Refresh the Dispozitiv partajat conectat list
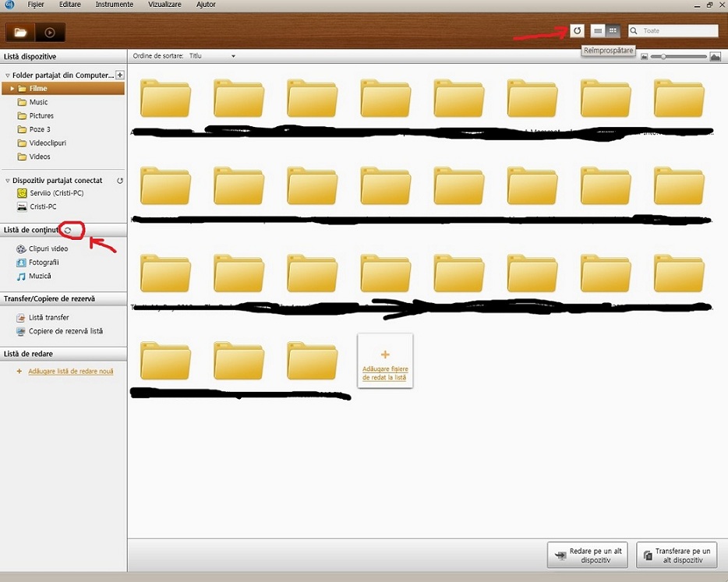 pyautogui.click(x=120, y=181)
